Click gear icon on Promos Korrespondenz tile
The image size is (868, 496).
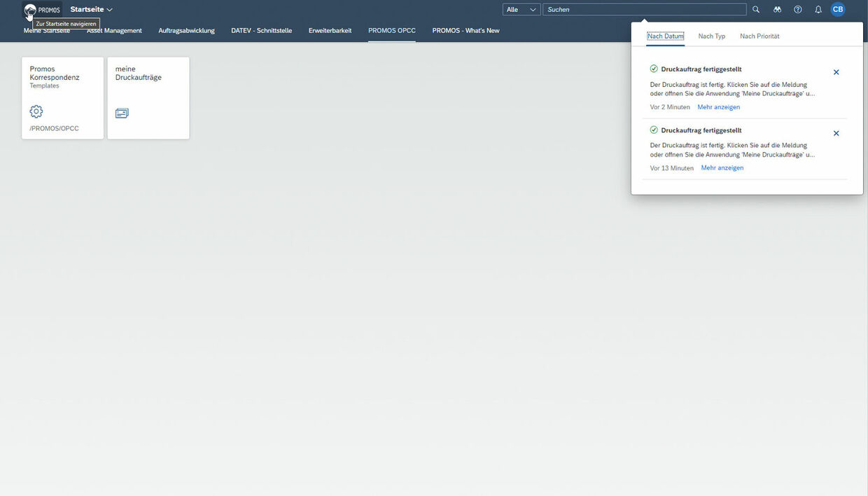[36, 112]
